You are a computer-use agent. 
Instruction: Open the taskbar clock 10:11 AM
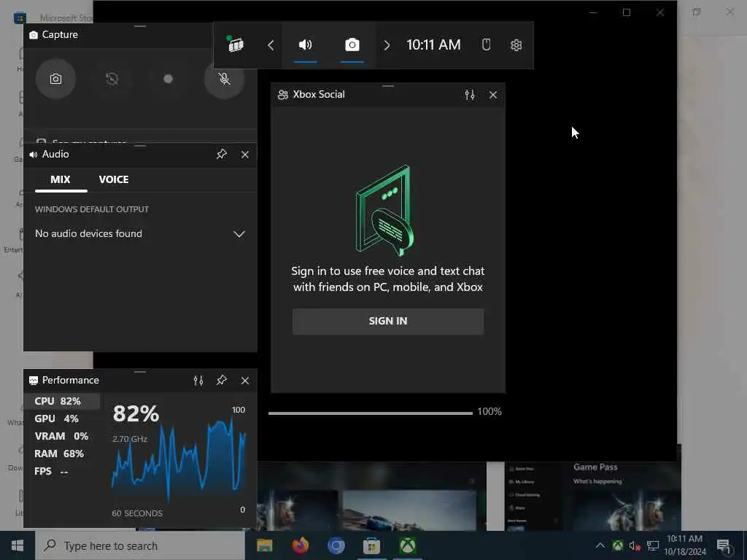tap(684, 545)
